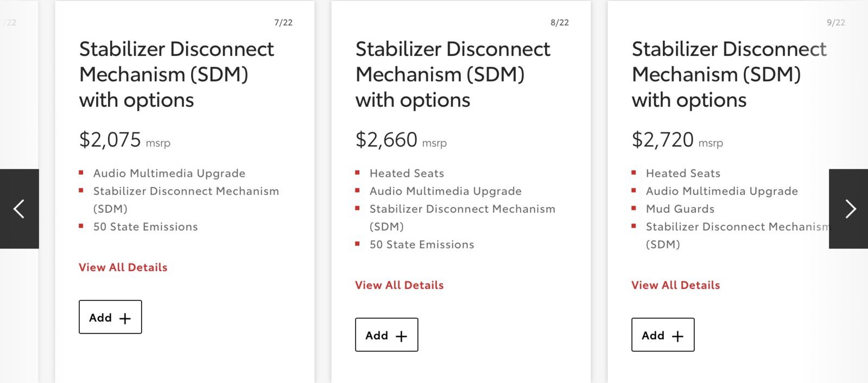Image resolution: width=868 pixels, height=383 pixels.
Task: Click 50 State Emissions in 7/22 card
Action: click(145, 227)
